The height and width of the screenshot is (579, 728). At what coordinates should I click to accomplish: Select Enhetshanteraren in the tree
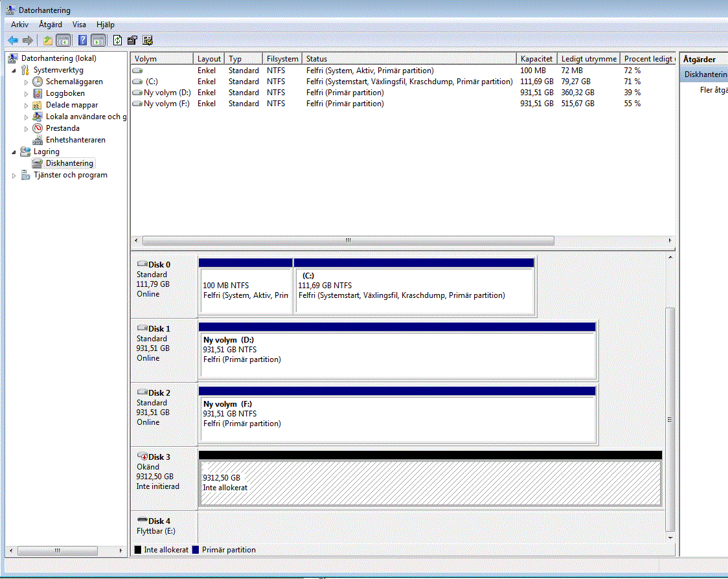point(75,140)
